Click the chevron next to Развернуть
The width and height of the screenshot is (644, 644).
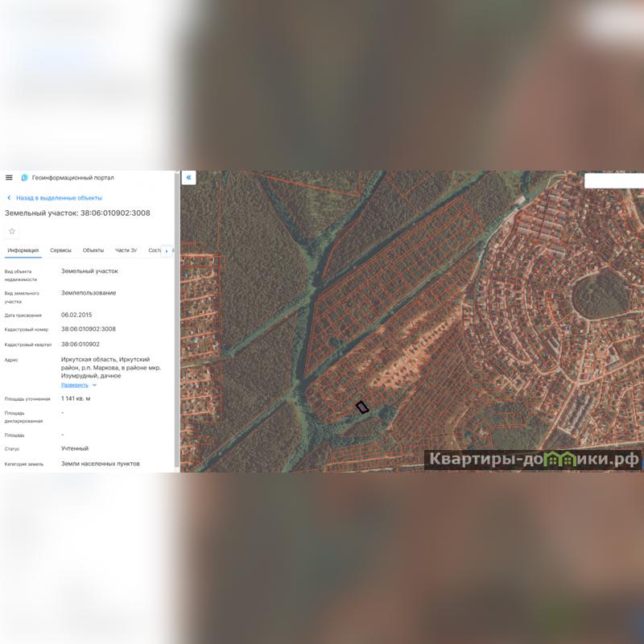coord(95,386)
